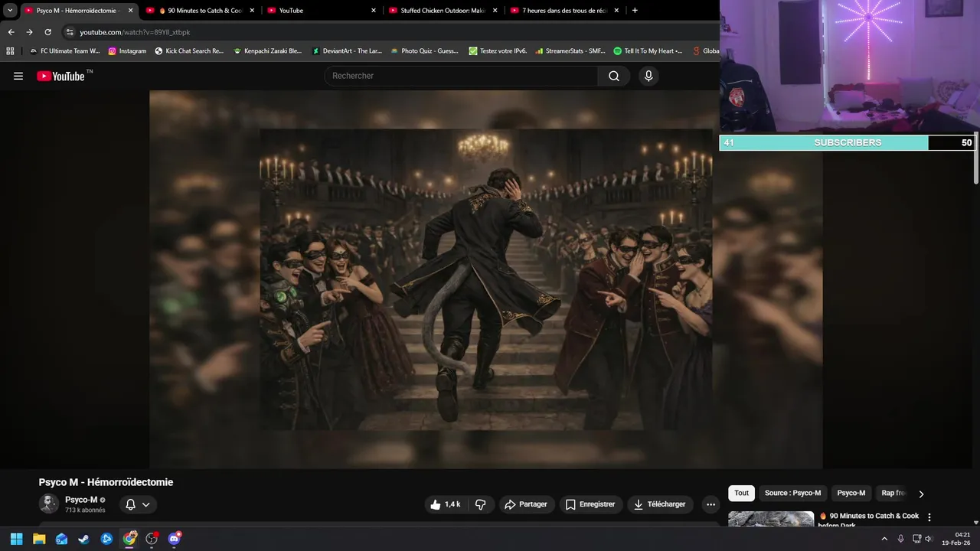Open Partager share dialog
Viewport: 980px width, 551px height.
526,504
